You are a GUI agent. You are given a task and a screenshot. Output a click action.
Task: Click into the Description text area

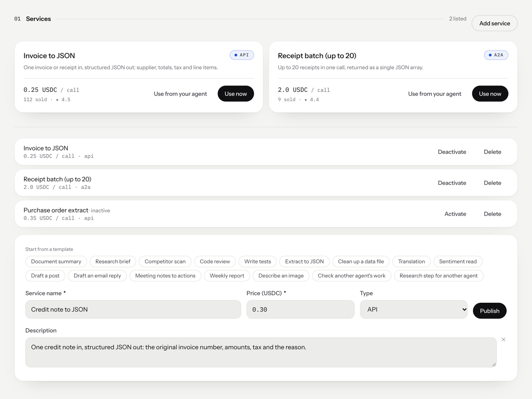(261, 352)
